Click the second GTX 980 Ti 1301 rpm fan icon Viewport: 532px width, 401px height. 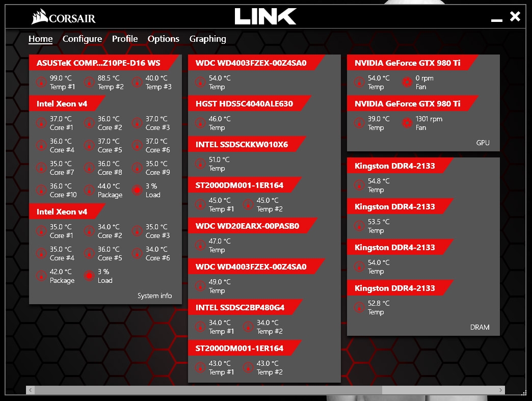(x=407, y=123)
